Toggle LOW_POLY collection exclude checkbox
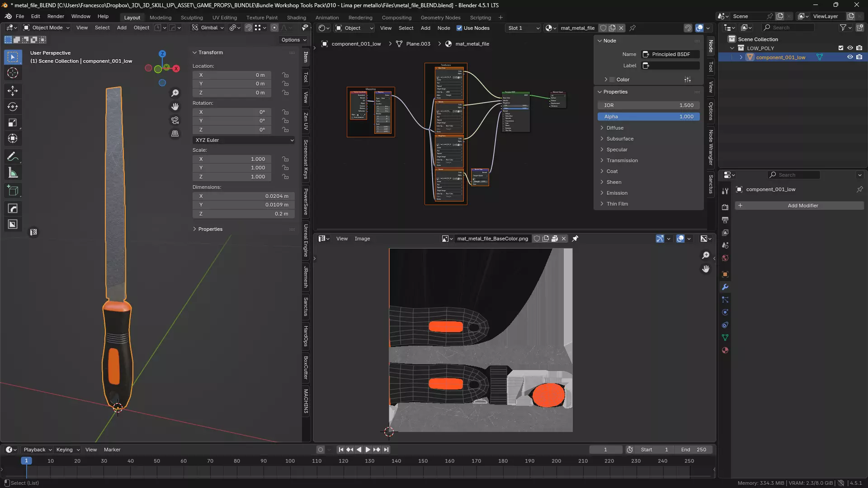Viewport: 868px width, 488px height. click(x=841, y=48)
